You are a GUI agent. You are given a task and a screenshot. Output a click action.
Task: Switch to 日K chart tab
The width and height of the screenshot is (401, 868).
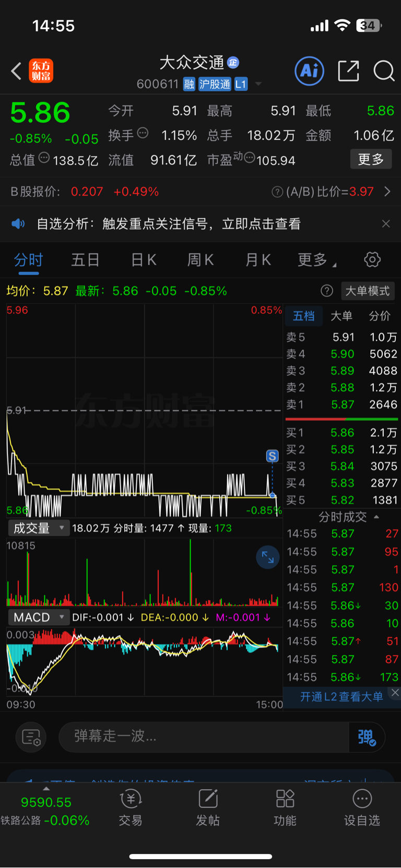[144, 260]
